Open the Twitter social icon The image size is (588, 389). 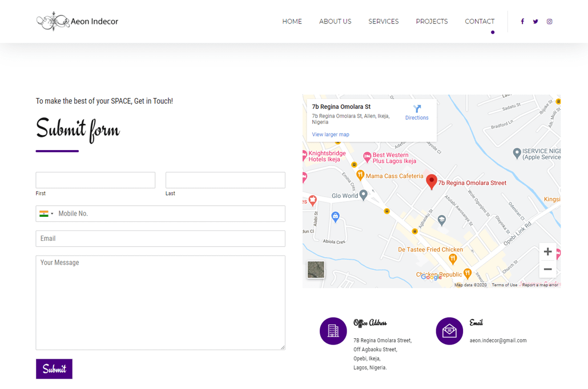535,22
